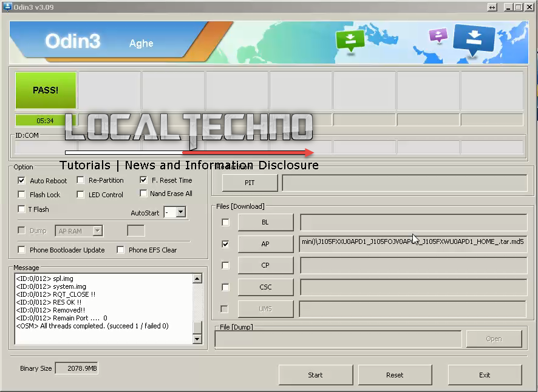Click the Reset button
This screenshot has height=392, width=538.
pyautogui.click(x=395, y=375)
